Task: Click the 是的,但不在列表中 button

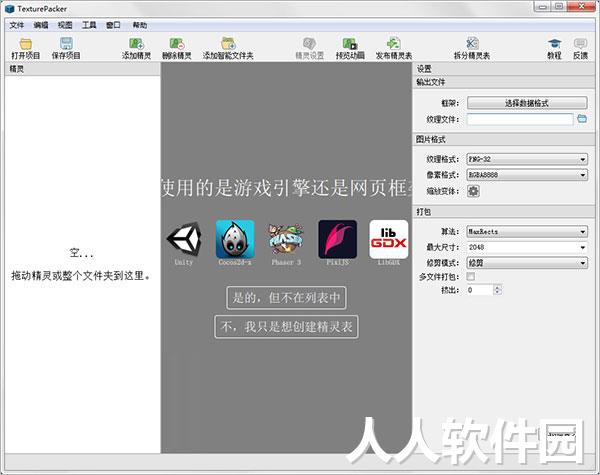Action: pos(286,298)
